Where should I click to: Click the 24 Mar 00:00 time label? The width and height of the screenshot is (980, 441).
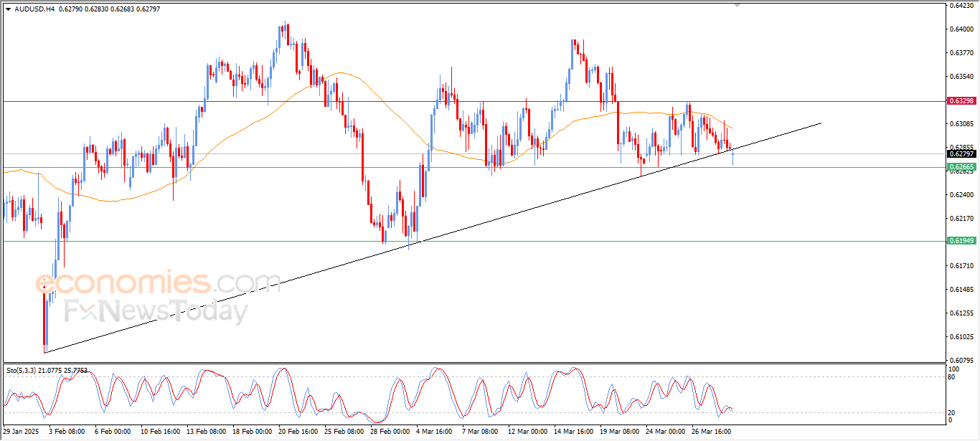click(x=666, y=432)
